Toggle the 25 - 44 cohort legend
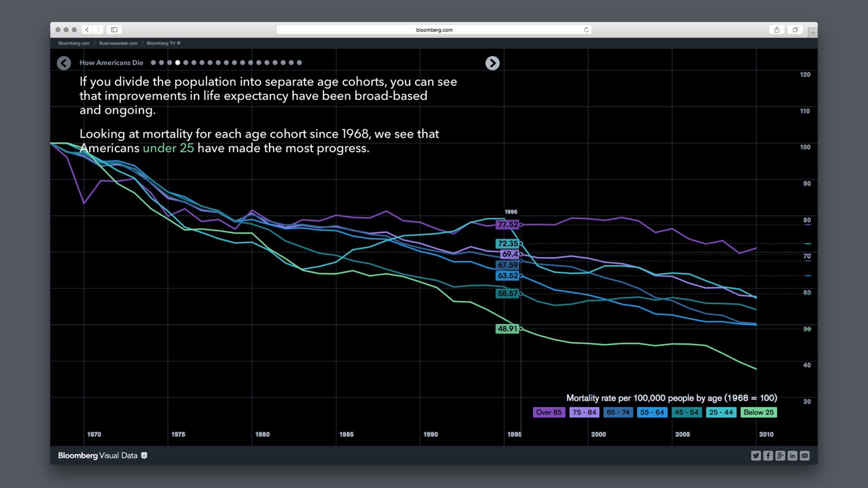This screenshot has width=868, height=488. [721, 413]
